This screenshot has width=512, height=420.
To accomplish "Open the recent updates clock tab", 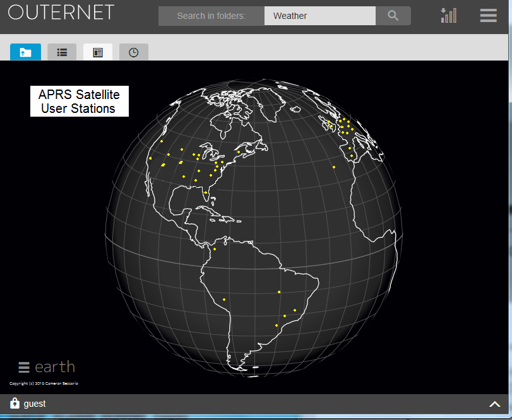I will 134,52.
